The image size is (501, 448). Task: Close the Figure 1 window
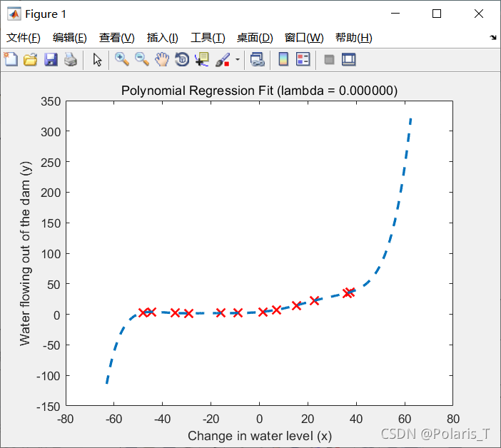click(x=479, y=14)
